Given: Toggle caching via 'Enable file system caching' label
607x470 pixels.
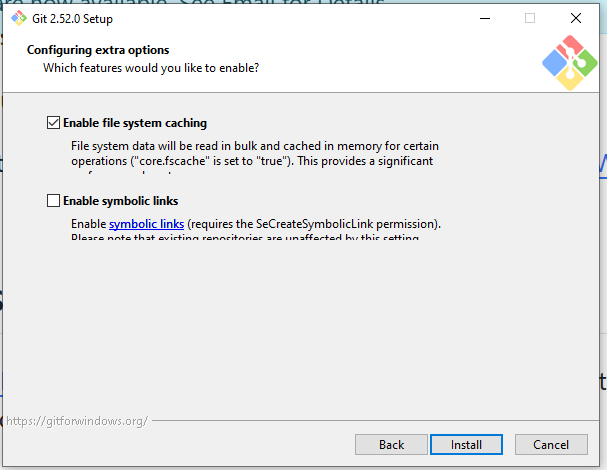Looking at the screenshot, I should pos(135,123).
